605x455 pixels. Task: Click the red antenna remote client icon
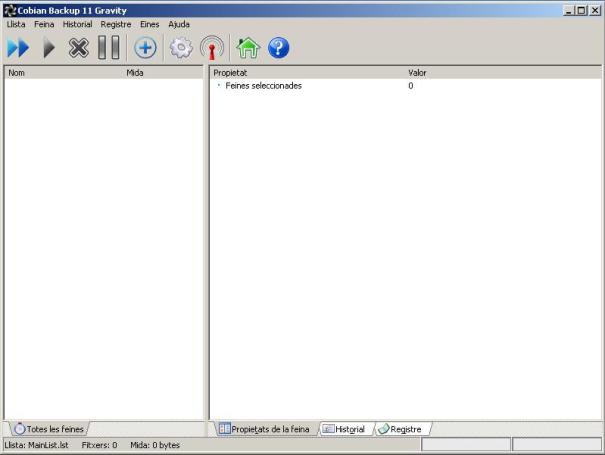212,48
